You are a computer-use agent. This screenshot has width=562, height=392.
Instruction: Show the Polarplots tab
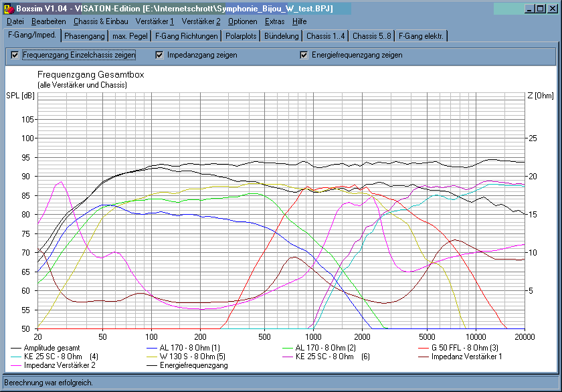click(241, 36)
